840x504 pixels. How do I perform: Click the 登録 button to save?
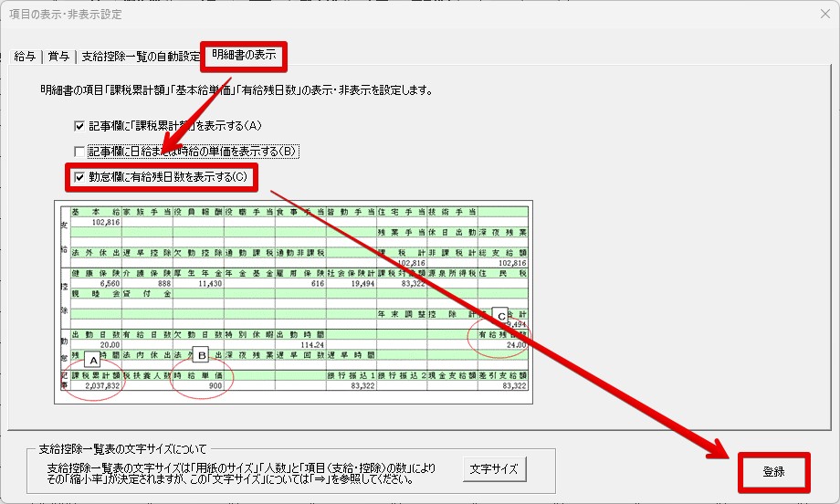773,472
